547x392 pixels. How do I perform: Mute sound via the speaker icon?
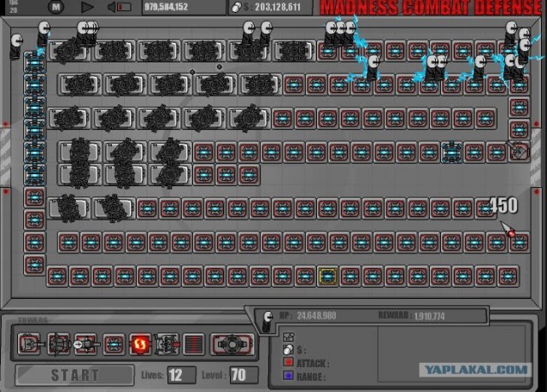click(112, 7)
